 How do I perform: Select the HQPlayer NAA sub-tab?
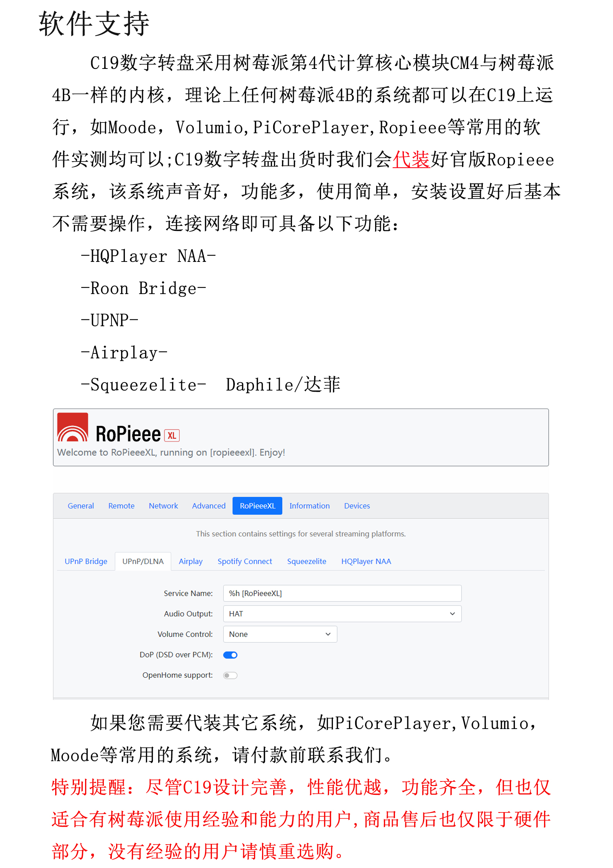366,561
